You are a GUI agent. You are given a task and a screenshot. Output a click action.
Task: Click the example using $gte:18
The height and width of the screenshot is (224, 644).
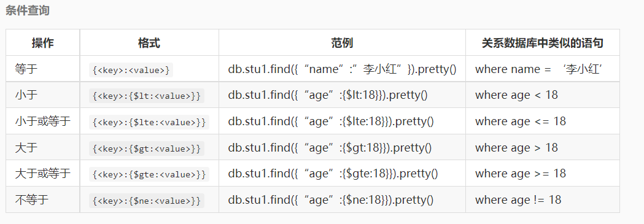click(x=333, y=174)
